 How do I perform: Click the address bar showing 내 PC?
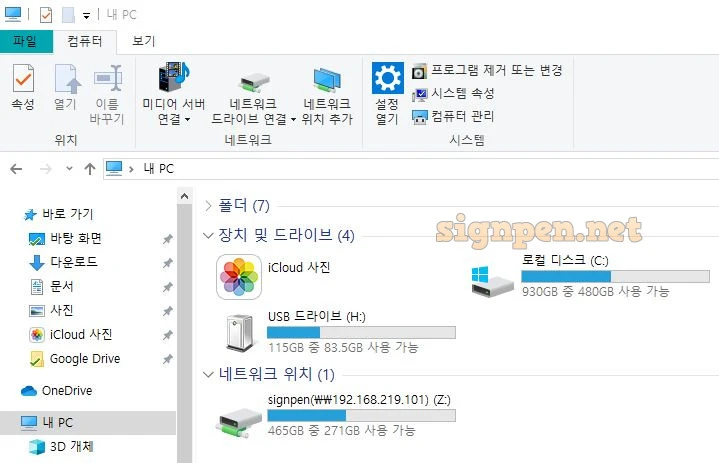[x=411, y=169]
